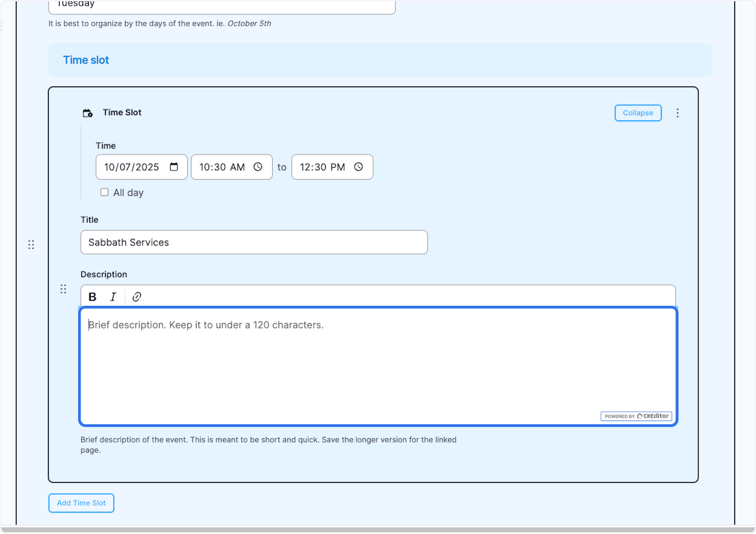The height and width of the screenshot is (534, 756).
Task: Edit the date field 10/07/2025
Action: tap(142, 167)
